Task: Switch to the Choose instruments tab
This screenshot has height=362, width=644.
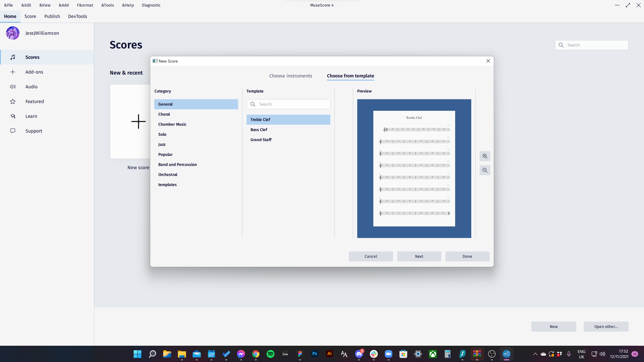Action: click(290, 76)
